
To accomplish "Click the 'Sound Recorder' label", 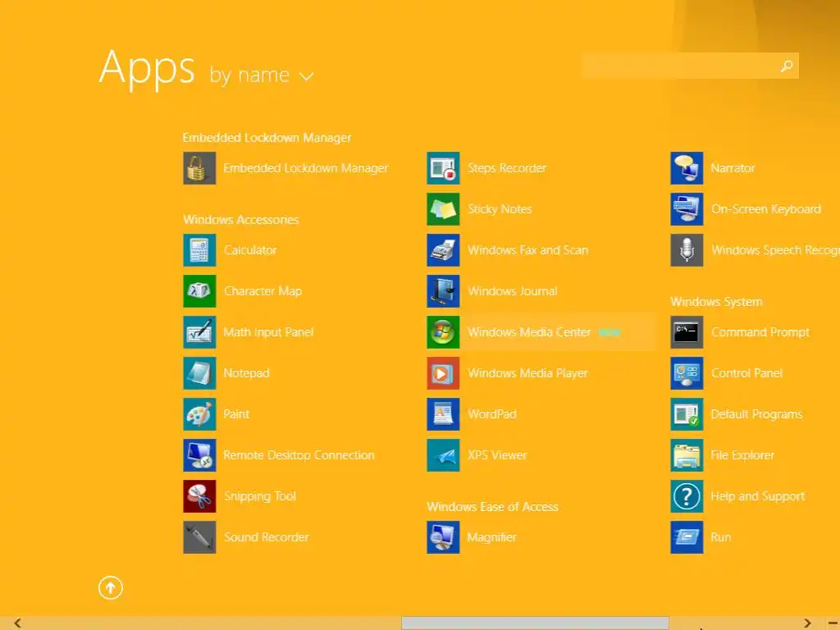I will 267,537.
